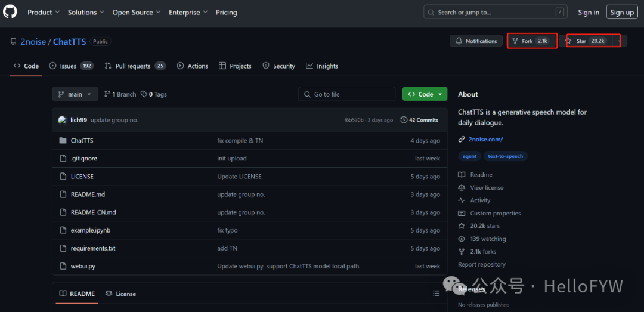Click the GitHub logo icon

pyautogui.click(x=10, y=12)
